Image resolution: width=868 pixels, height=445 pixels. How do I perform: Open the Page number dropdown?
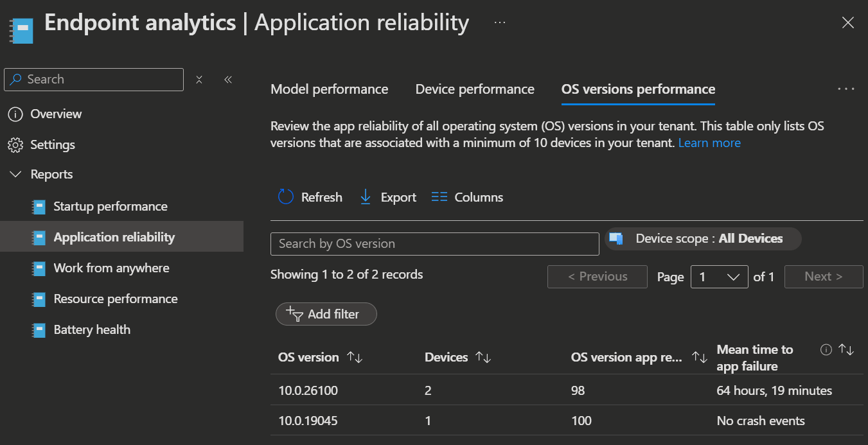point(720,277)
